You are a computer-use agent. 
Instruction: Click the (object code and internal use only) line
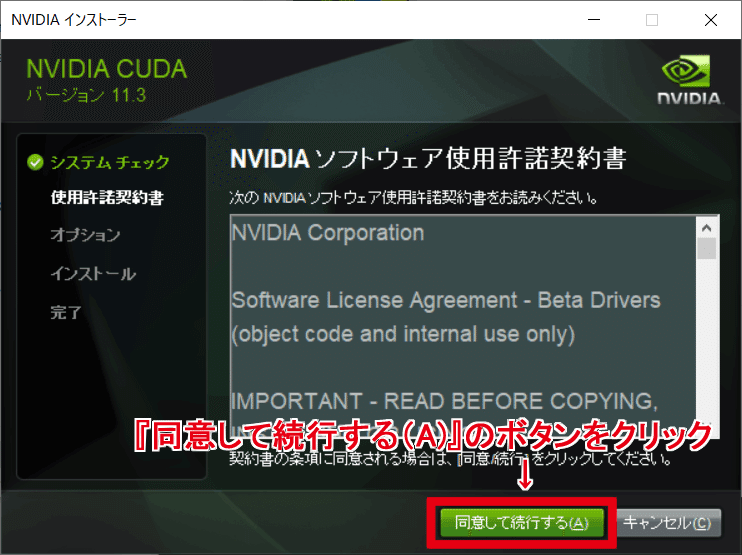403,334
